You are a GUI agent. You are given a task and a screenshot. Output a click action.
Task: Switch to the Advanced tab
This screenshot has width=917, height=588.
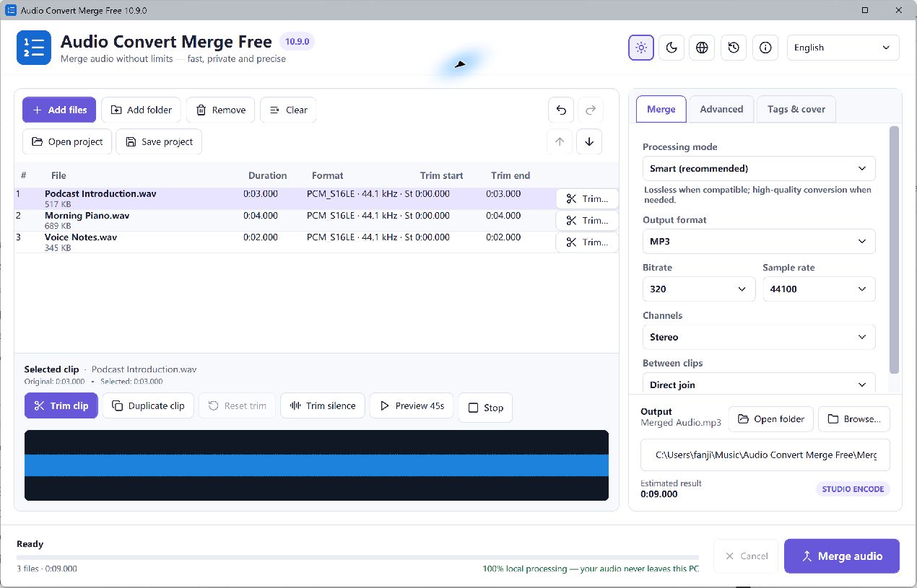click(721, 109)
